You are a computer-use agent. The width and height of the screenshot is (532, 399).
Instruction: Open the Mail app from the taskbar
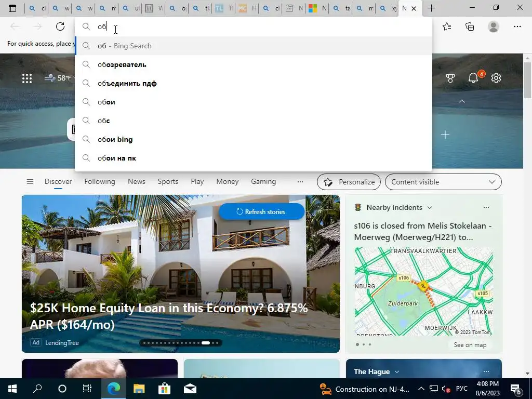[x=190, y=389]
